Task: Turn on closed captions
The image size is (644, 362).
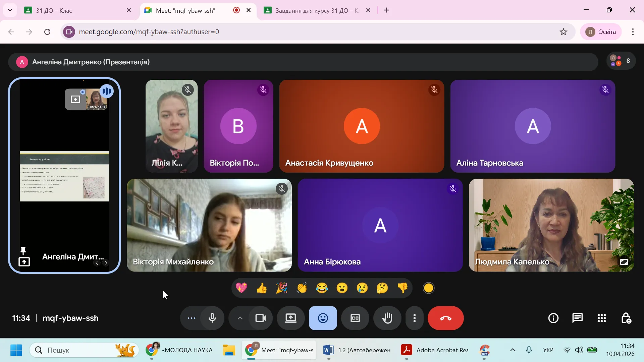Action: point(355,318)
